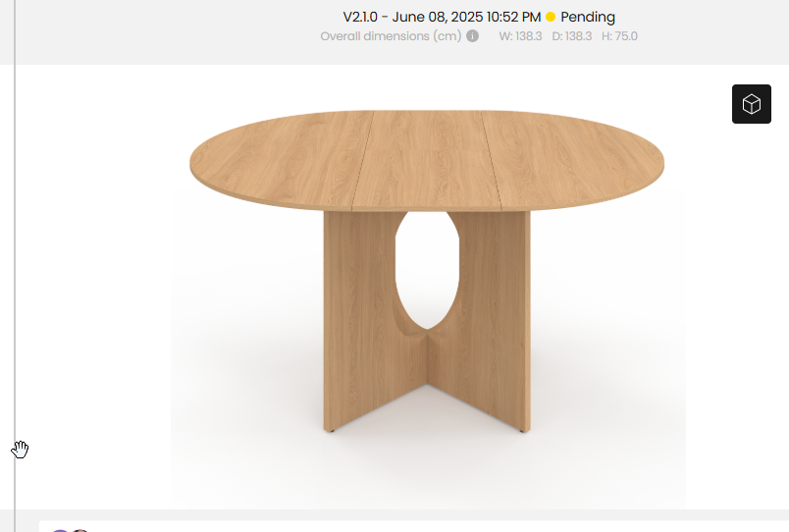Click the table top center panel
This screenshot has width=789, height=532.
click(427, 160)
